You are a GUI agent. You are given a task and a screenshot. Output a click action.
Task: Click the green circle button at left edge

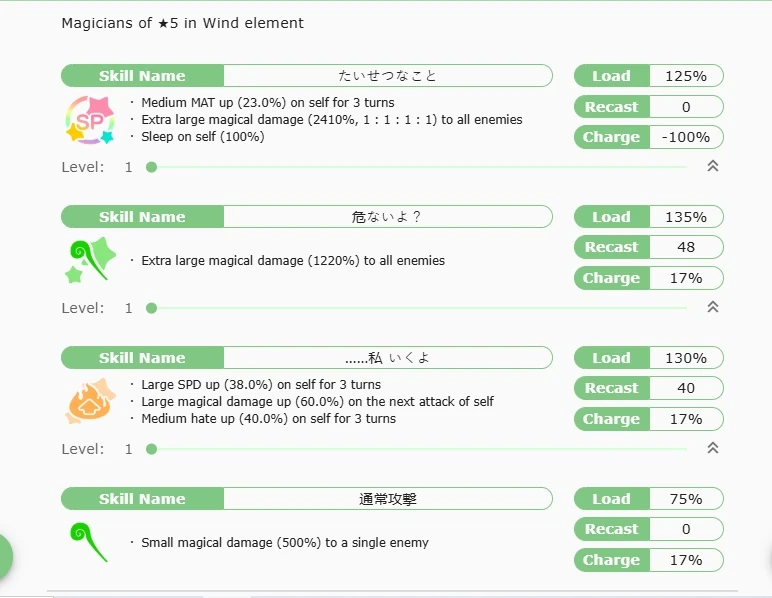(4, 556)
